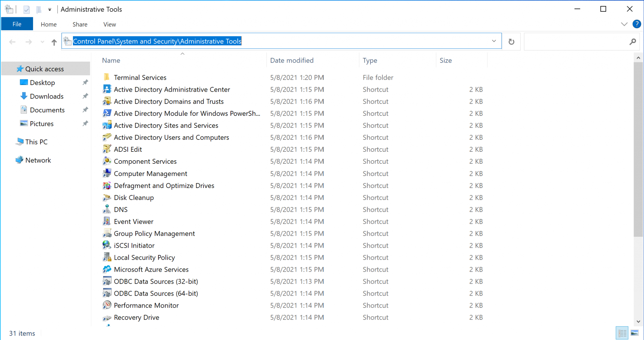Select the Component Services icon

click(107, 161)
